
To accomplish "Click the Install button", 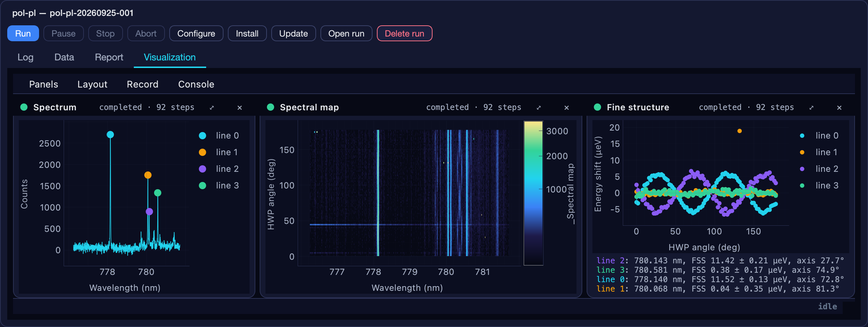I will pos(247,33).
